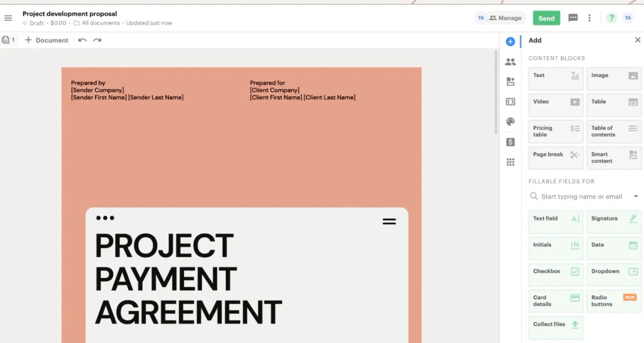This screenshot has width=644, height=343.
Task: Click the Prepared by label
Action: point(88,83)
